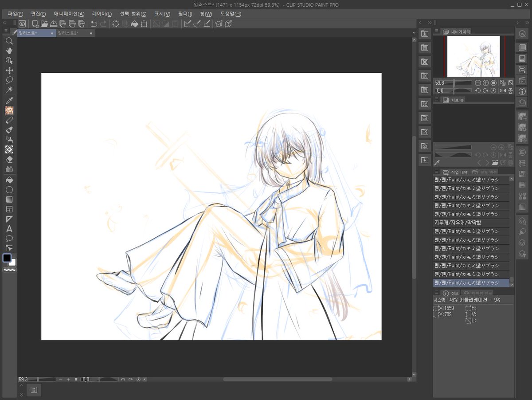Export as psd from command bar
The height and width of the screenshot is (400, 532).
(x=82, y=24)
